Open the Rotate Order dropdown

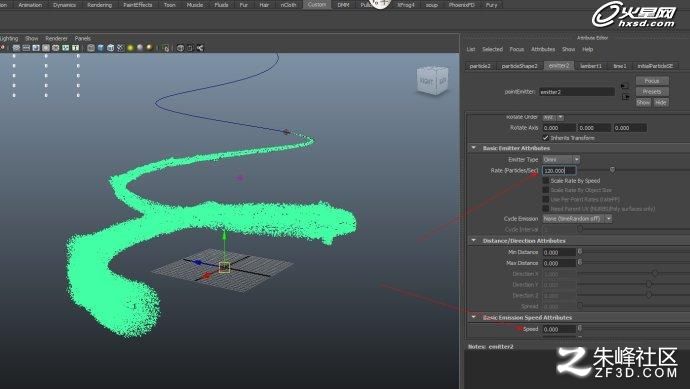(x=553, y=117)
